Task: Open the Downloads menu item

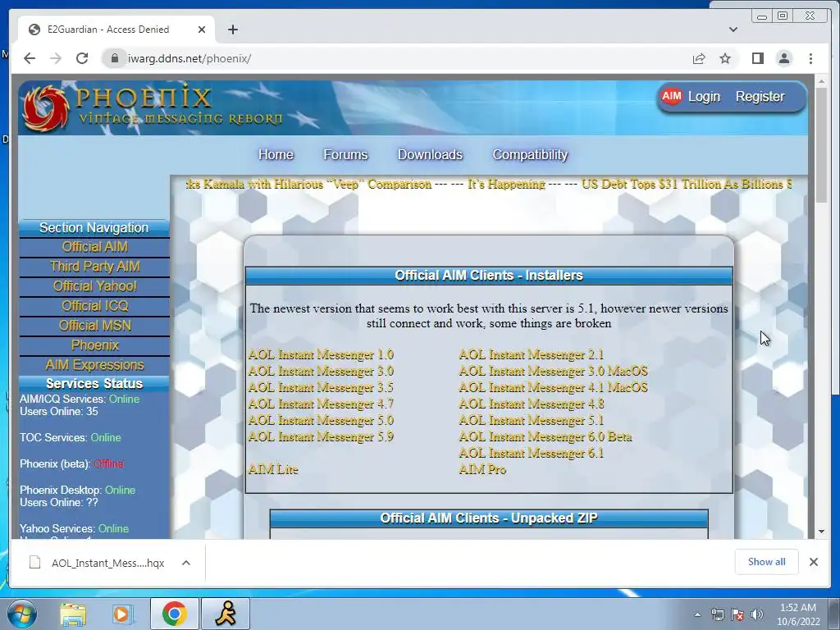Action: pyautogui.click(x=430, y=155)
